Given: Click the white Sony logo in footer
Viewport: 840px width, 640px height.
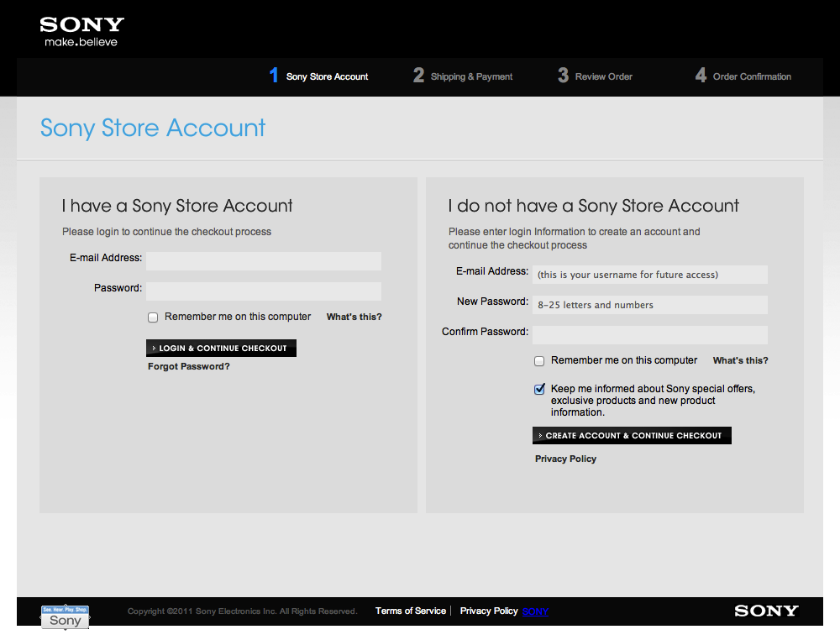Looking at the screenshot, I should click(765, 611).
